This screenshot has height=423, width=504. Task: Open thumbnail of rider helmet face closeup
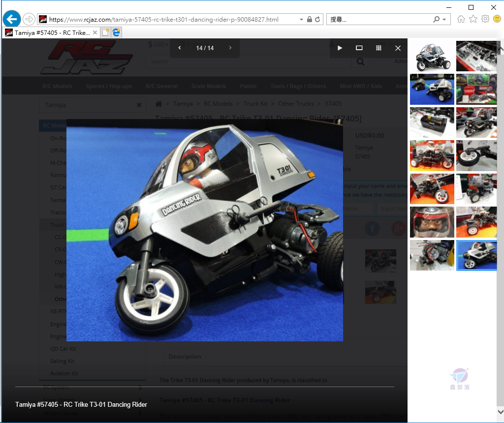[x=432, y=222]
